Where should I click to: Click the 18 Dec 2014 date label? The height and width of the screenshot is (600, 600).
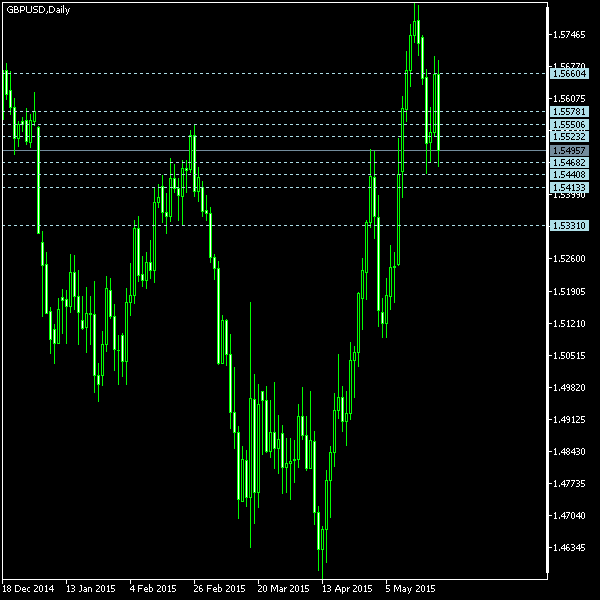[28, 589]
